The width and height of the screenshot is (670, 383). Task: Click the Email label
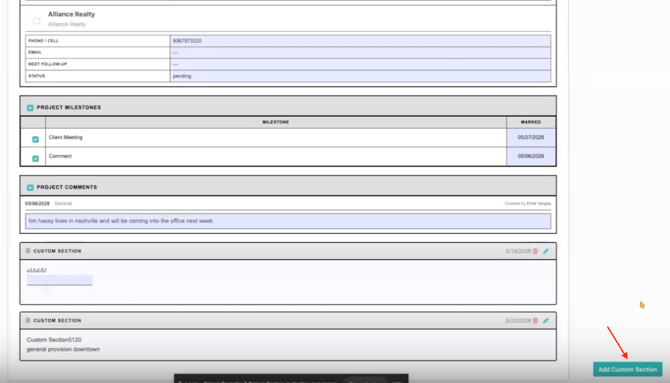(35, 53)
